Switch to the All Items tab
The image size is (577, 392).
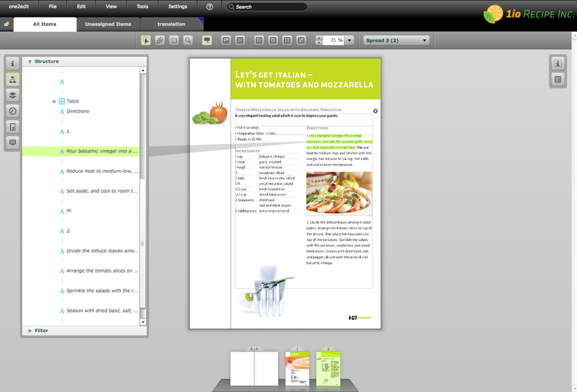click(45, 24)
